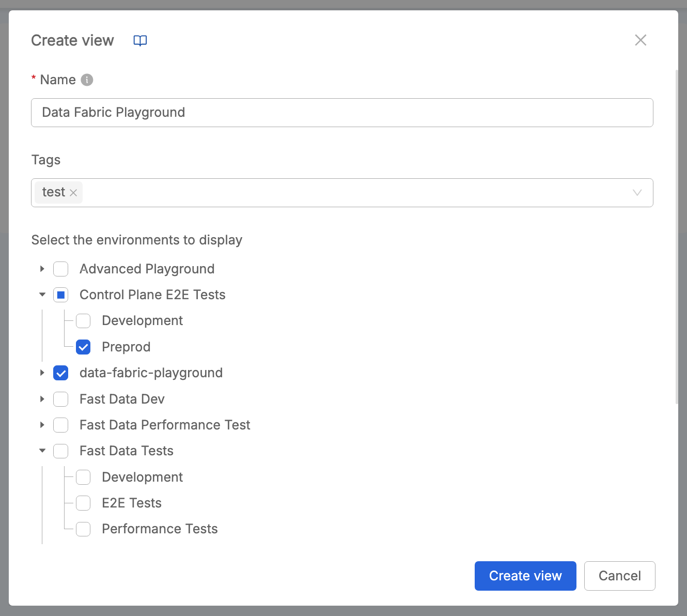The image size is (687, 616).
Task: Collapse the Fast Data Tests node
Action: pyautogui.click(x=42, y=451)
